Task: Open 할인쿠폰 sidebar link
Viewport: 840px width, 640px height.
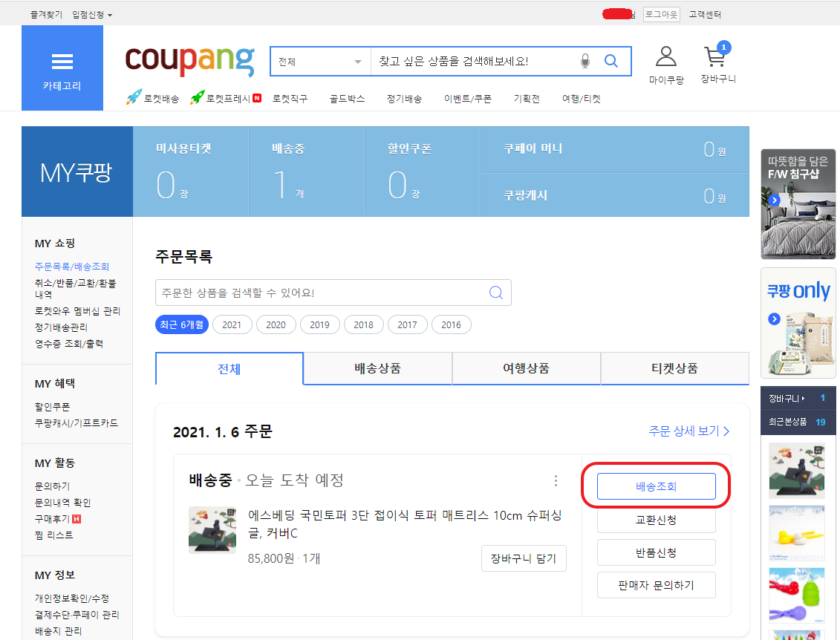Action: pos(53,406)
